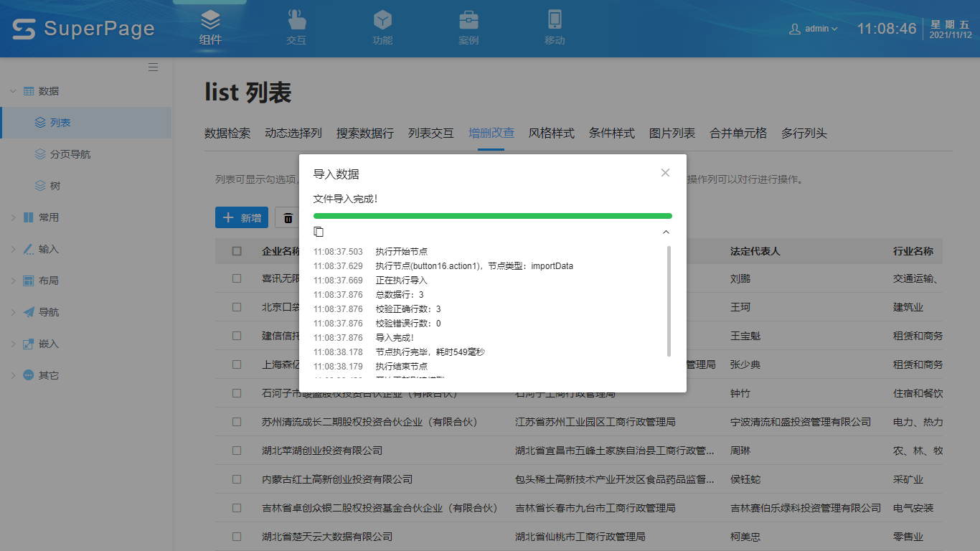
Task: Check the 湖北苹湖创业投资 row checkbox
Action: 237,451
